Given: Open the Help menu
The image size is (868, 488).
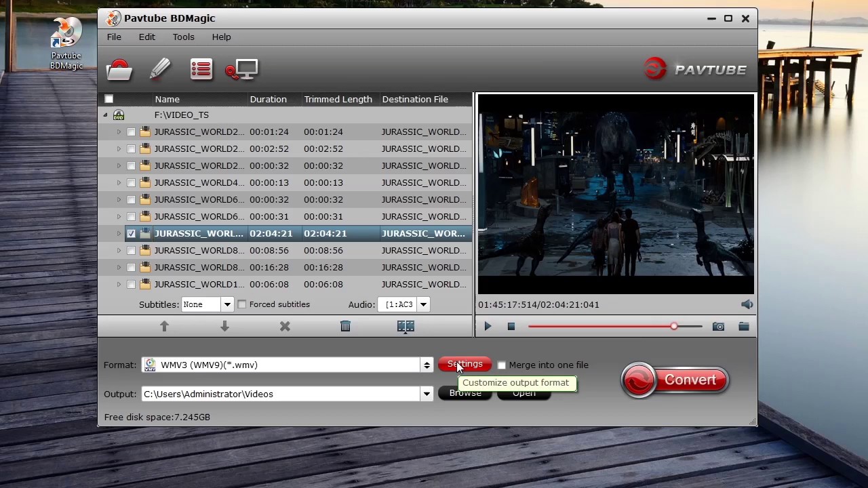Looking at the screenshot, I should (x=221, y=37).
